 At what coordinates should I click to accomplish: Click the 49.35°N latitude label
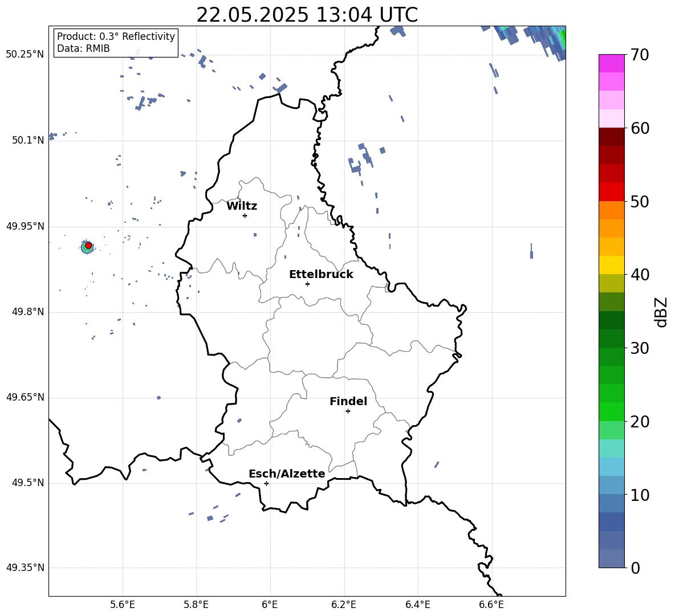coord(25,568)
